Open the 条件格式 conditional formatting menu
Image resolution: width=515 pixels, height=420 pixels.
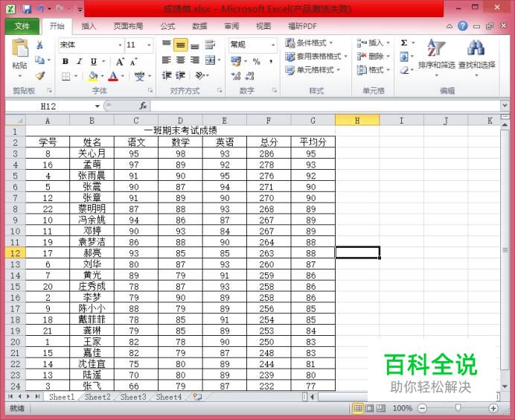(309, 42)
